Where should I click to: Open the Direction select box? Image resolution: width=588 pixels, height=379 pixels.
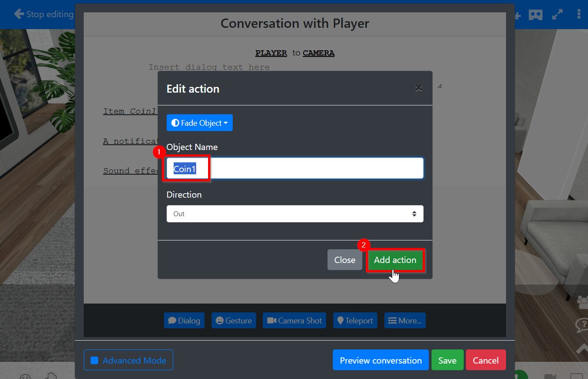[295, 214]
